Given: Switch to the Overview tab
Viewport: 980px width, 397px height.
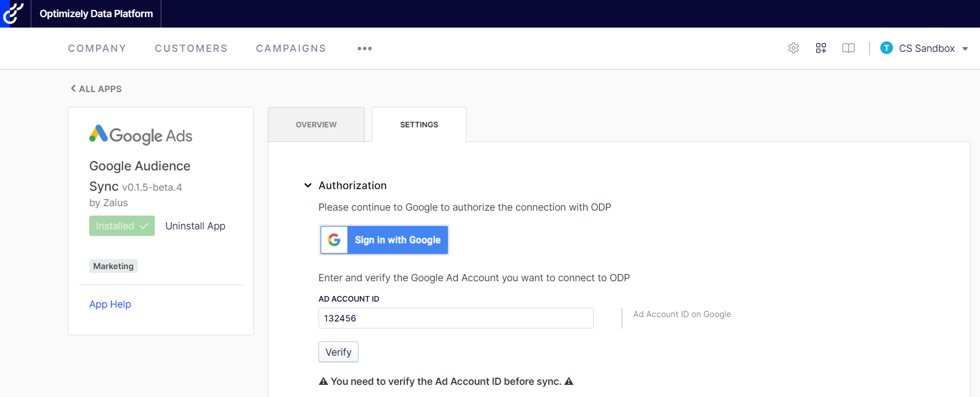Looking at the screenshot, I should tap(316, 125).
